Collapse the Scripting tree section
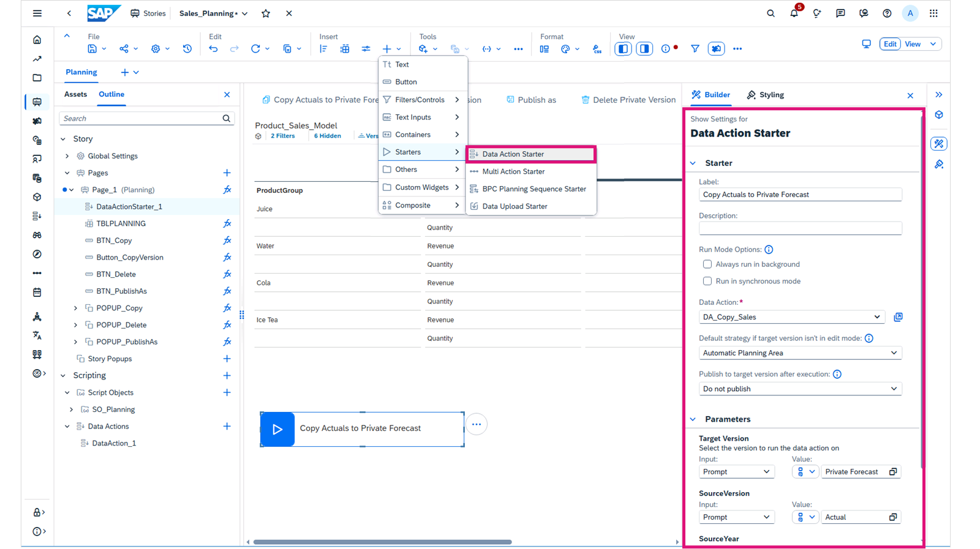980x549 pixels. (63, 375)
